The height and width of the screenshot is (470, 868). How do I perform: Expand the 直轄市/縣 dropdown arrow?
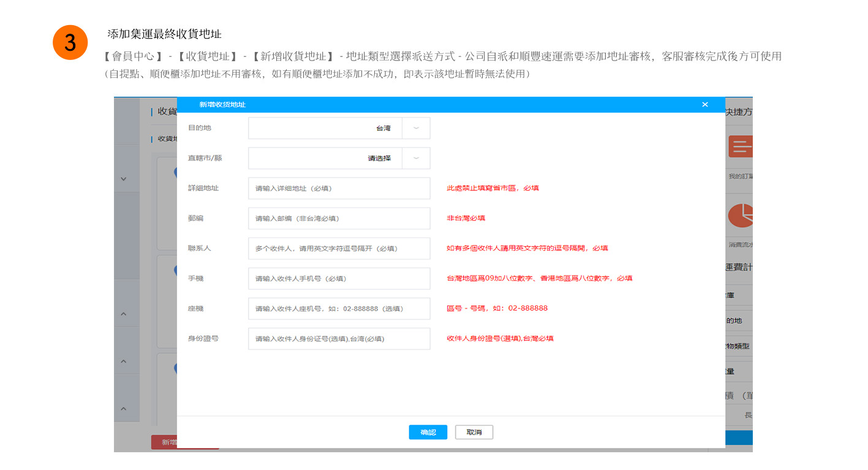416,159
